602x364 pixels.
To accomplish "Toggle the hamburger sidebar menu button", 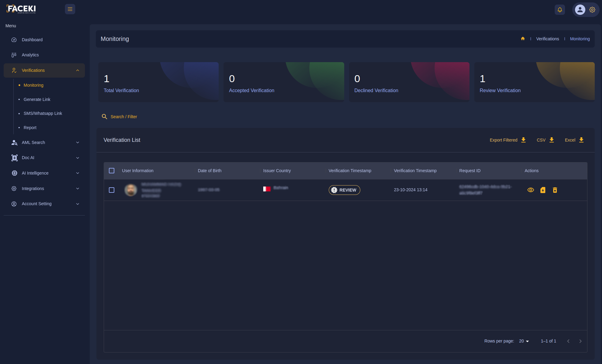I will coord(70,9).
